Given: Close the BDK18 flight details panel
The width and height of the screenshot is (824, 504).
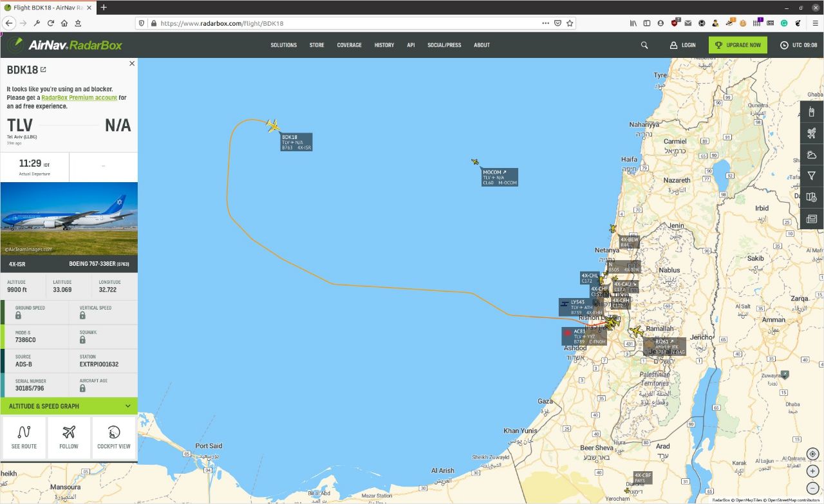Looking at the screenshot, I should pyautogui.click(x=132, y=63).
